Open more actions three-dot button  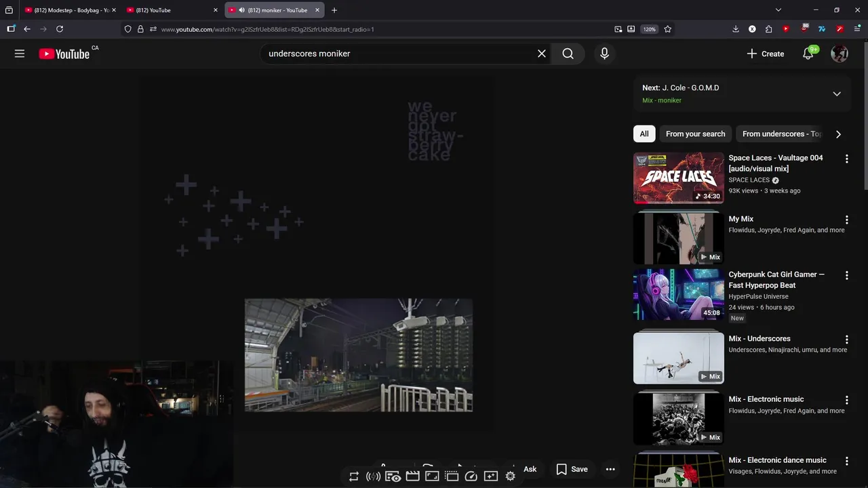tap(610, 469)
